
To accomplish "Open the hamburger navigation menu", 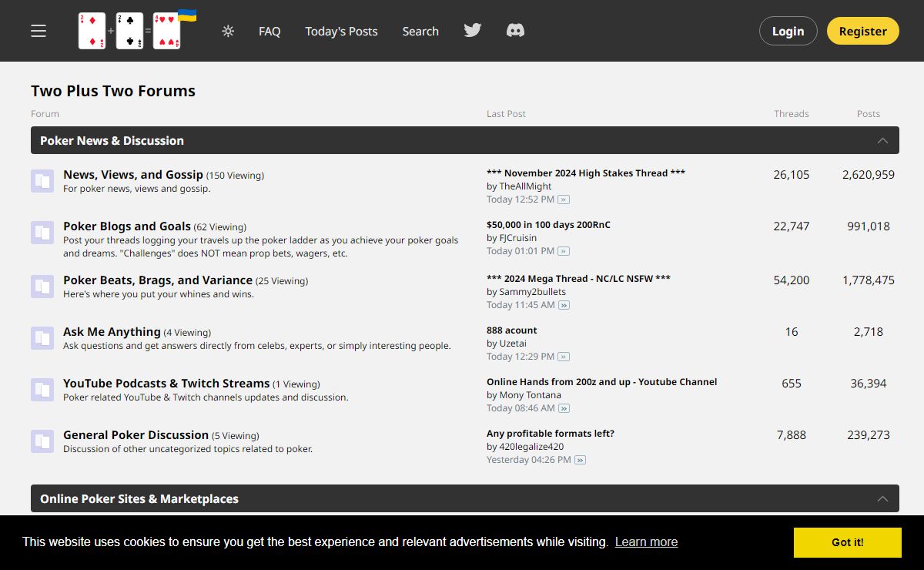I will click(38, 31).
